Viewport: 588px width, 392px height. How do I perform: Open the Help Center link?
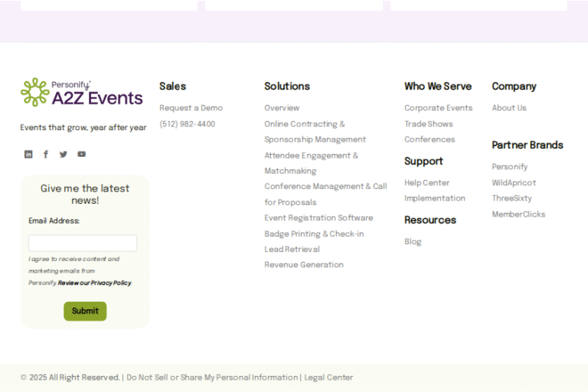click(426, 183)
